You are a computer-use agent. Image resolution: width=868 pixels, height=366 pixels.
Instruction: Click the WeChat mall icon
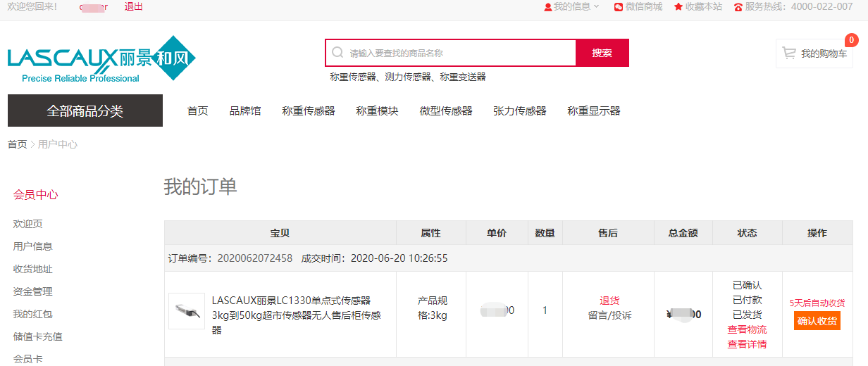click(618, 7)
